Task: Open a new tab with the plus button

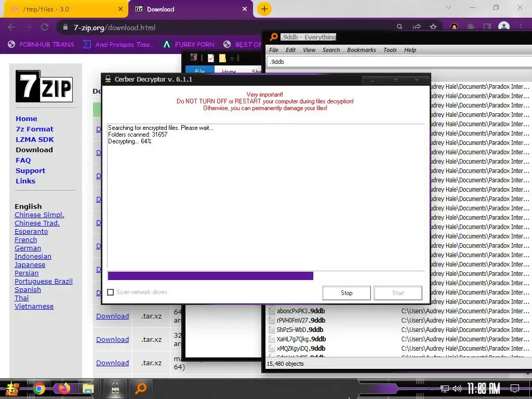Action: (264, 9)
